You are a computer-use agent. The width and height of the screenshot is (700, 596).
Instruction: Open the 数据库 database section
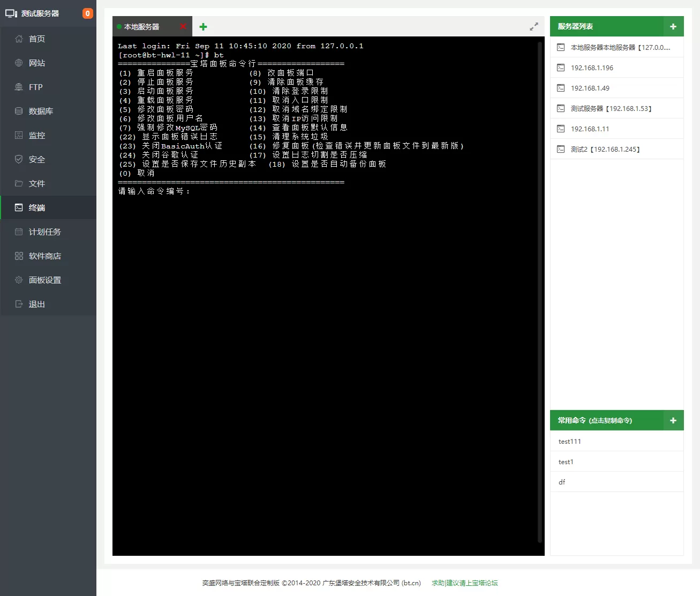[x=39, y=111]
